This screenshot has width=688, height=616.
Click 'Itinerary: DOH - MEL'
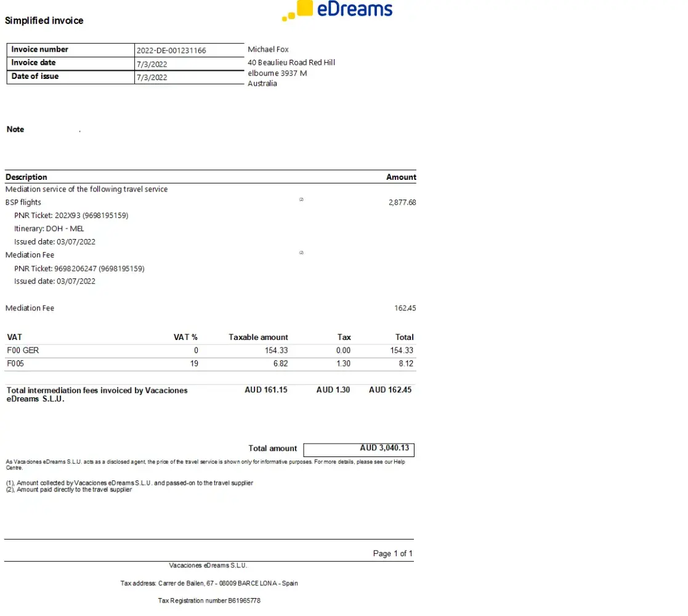49,229
